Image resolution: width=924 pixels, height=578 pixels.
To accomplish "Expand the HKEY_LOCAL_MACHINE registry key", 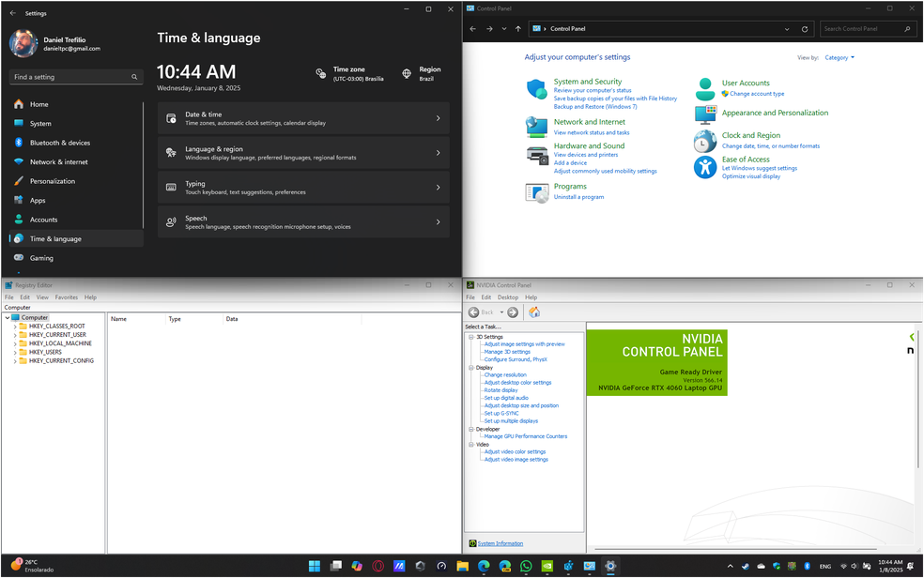I will point(14,343).
